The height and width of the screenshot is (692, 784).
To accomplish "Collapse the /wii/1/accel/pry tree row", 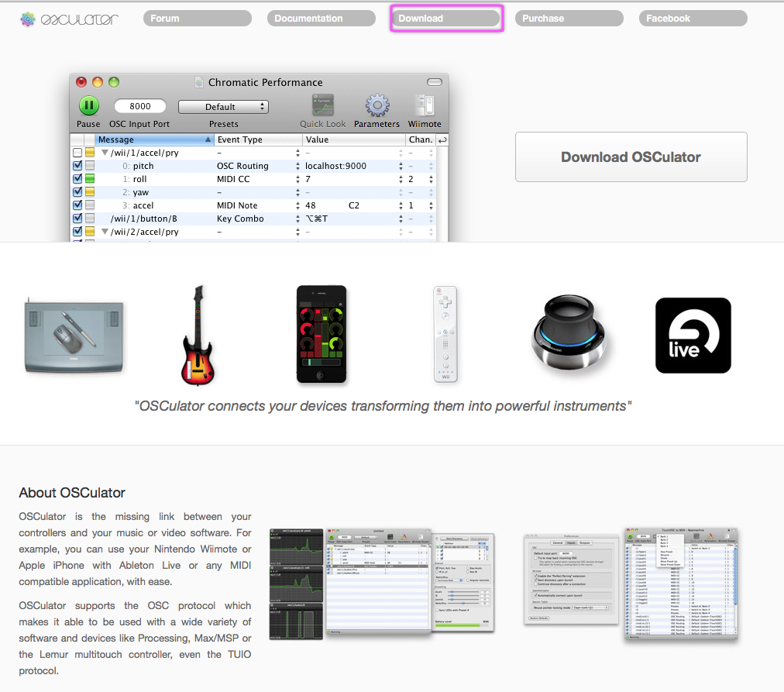I will [x=105, y=153].
